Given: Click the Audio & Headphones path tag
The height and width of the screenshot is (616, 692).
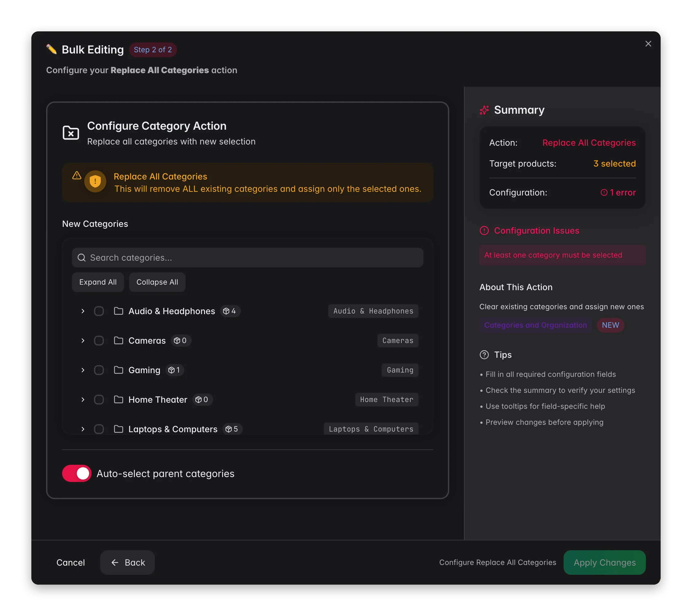Looking at the screenshot, I should (x=373, y=311).
